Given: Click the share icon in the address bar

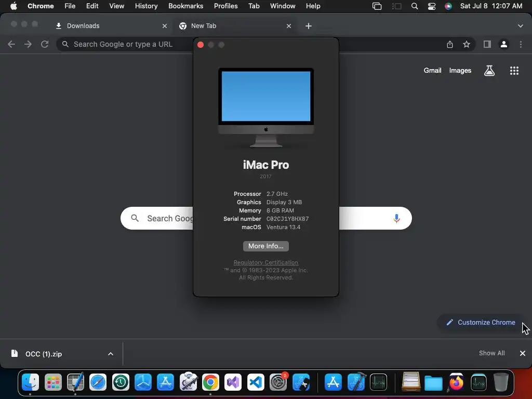Looking at the screenshot, I should 449,44.
